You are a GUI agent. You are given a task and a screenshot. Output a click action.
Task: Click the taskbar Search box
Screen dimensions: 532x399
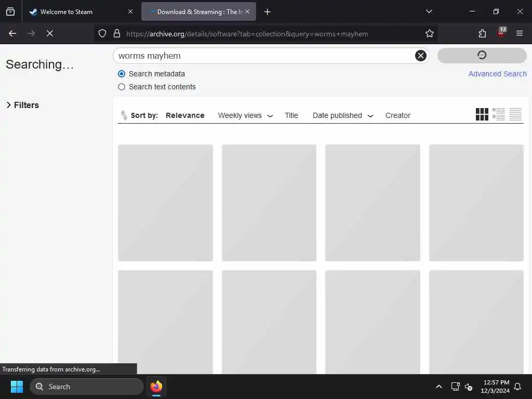(87, 387)
